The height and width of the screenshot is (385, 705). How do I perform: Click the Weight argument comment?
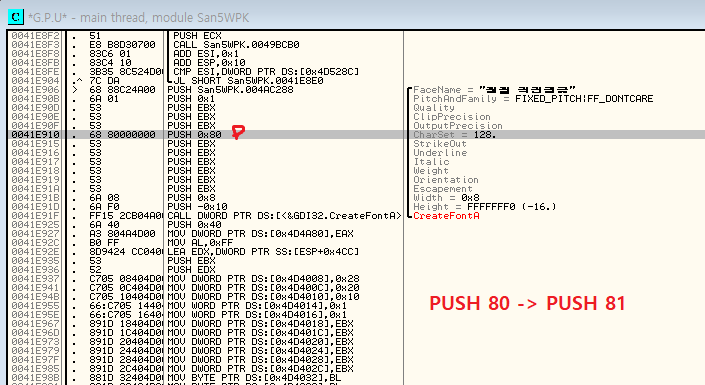pos(431,170)
